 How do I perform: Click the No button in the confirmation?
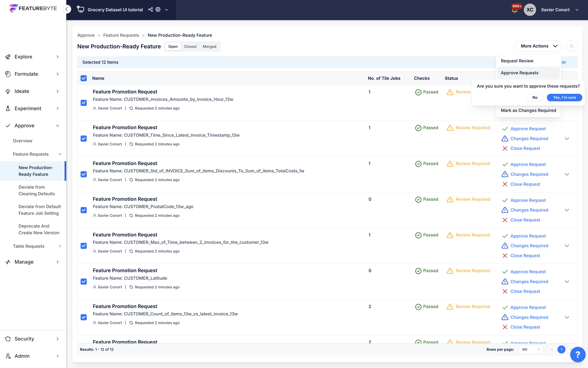[535, 97]
